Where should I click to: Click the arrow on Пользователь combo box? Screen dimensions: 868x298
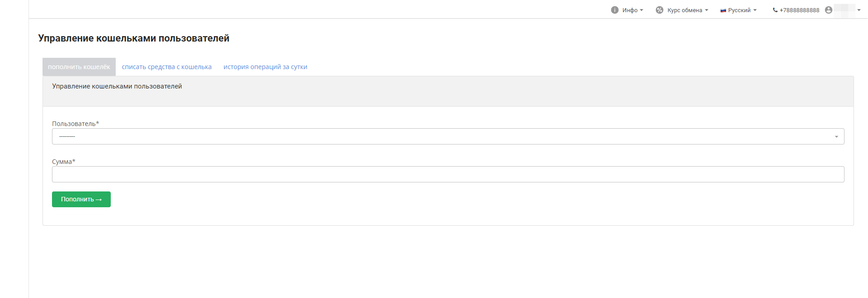(x=836, y=136)
